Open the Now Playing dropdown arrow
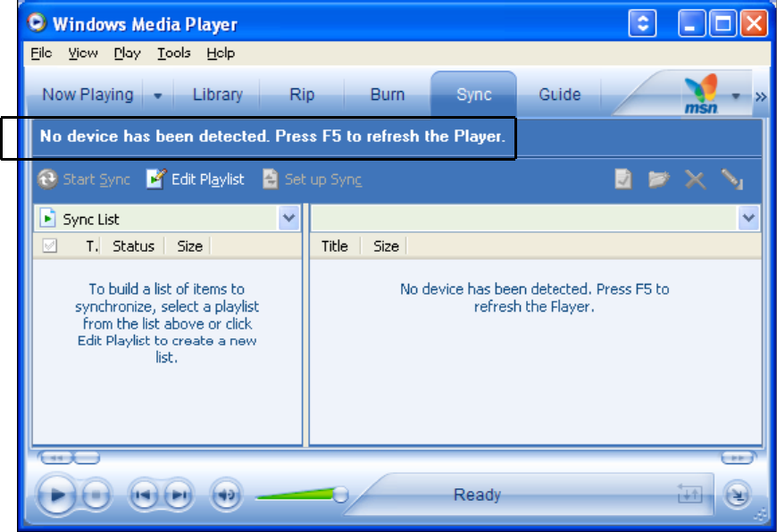 coord(157,96)
